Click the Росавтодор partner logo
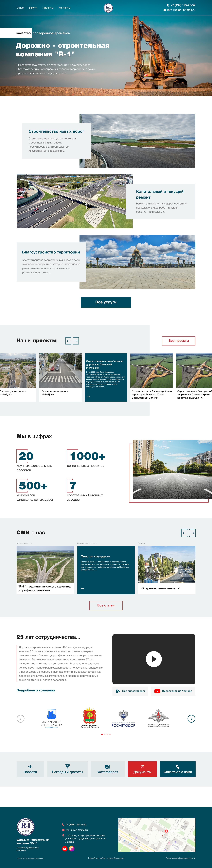Screen dimensions: 212x868 tap(123, 719)
